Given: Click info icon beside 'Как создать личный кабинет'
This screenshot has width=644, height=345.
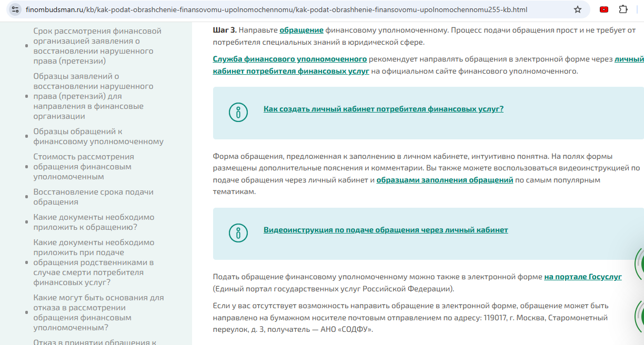Looking at the screenshot, I should (238, 113).
